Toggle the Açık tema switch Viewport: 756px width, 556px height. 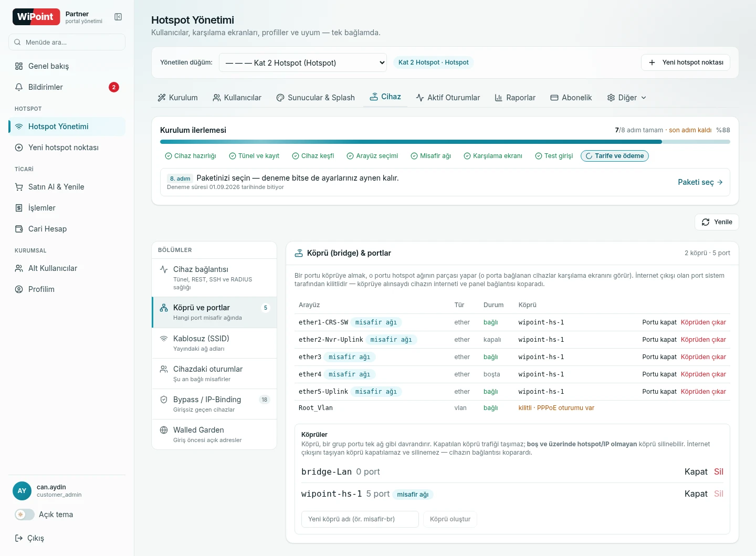tap(25, 515)
